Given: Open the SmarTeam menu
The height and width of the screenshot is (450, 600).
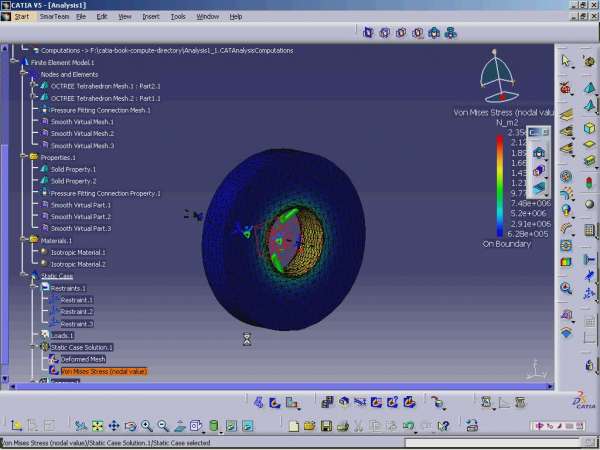Looking at the screenshot, I should coord(54,16).
